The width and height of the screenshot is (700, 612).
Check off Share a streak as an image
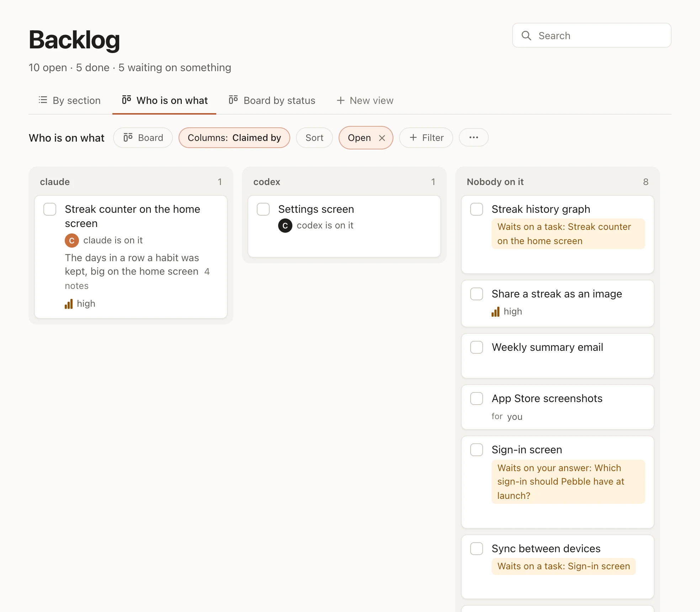coord(477,294)
